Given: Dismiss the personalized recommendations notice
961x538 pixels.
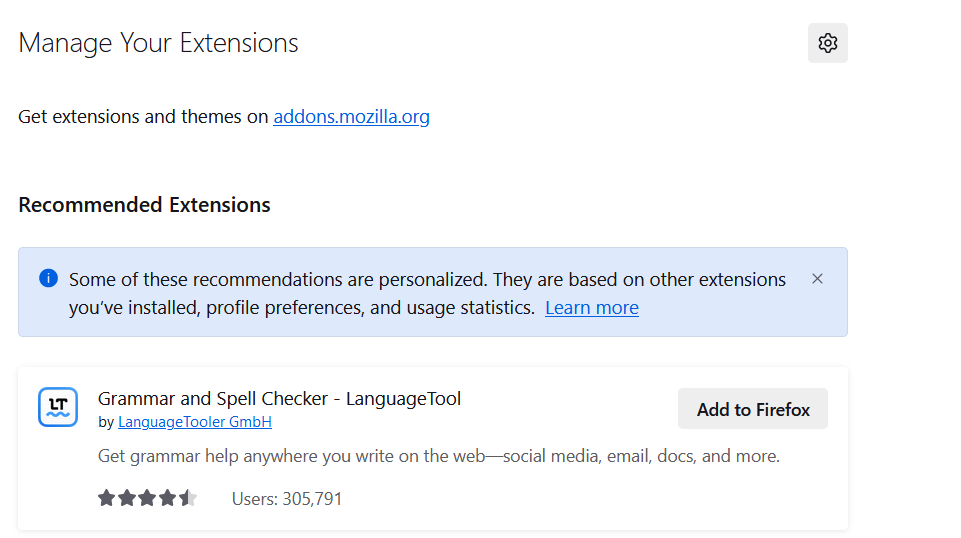Looking at the screenshot, I should pyautogui.click(x=817, y=279).
